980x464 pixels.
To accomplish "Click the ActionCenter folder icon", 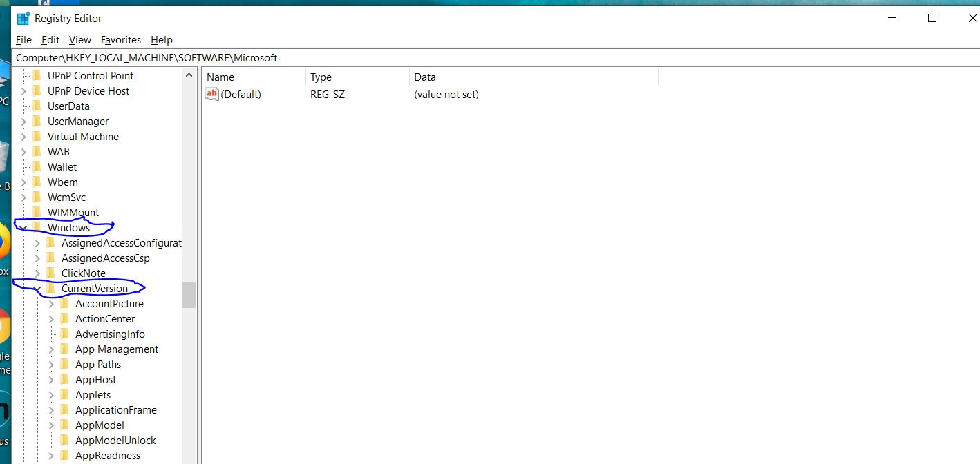I will click(65, 318).
